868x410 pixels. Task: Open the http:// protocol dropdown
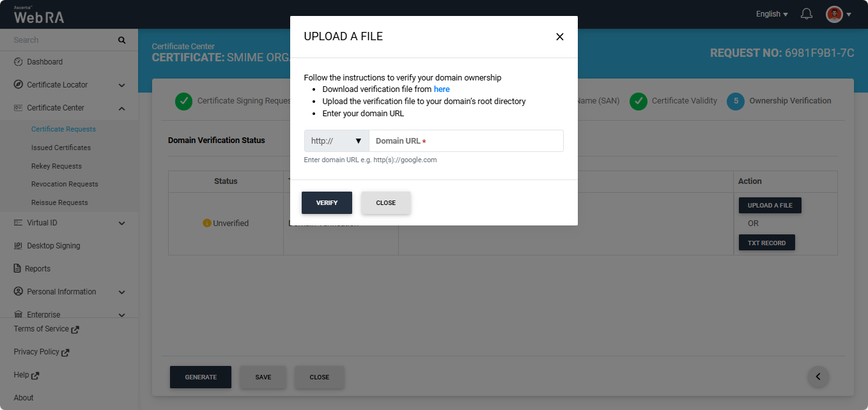tap(336, 141)
